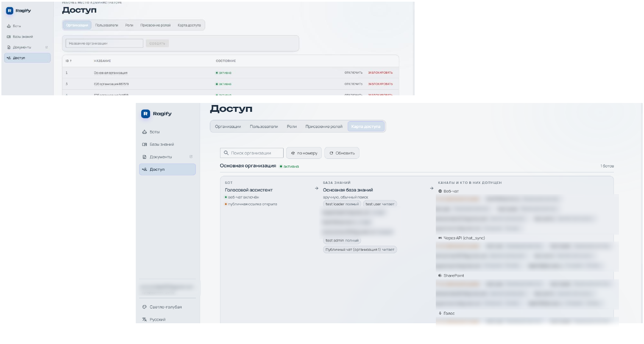The image size is (644, 344).
Task: Select Доступ in the Организации window sidebar
Action: click(27, 58)
